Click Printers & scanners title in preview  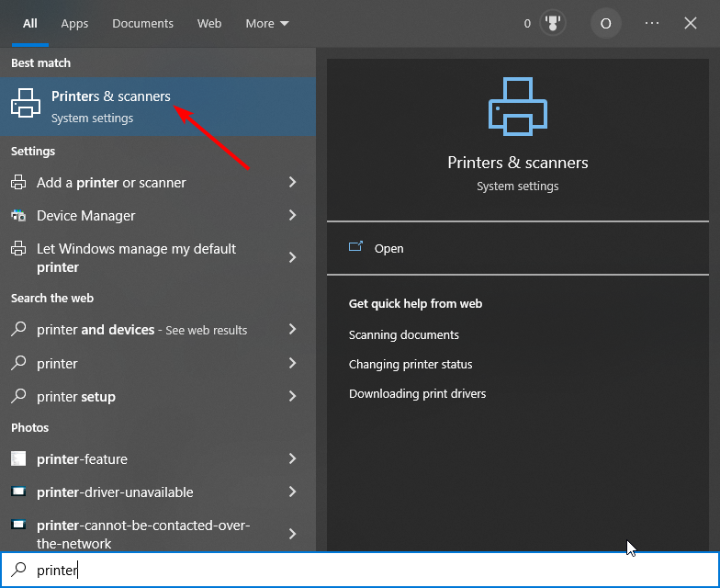tap(518, 163)
